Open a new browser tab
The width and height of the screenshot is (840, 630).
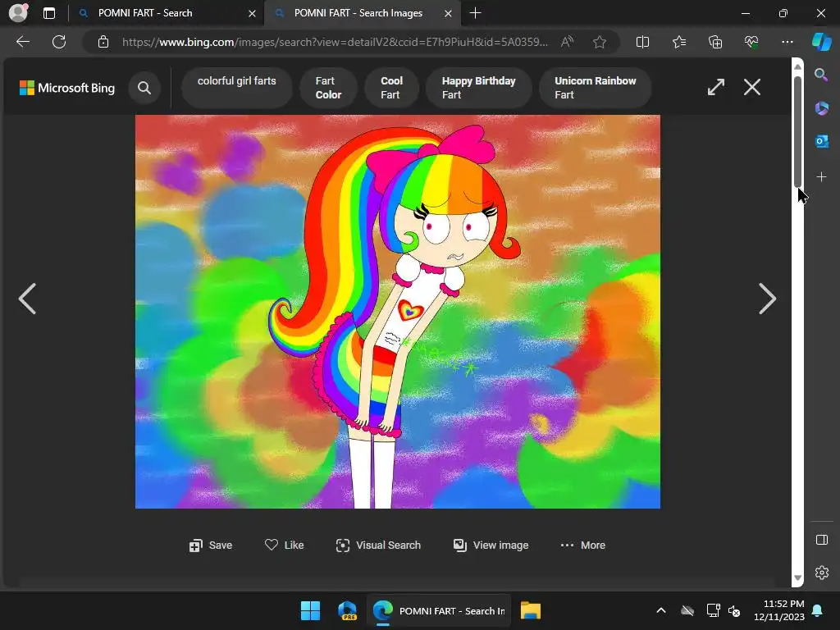pos(475,13)
